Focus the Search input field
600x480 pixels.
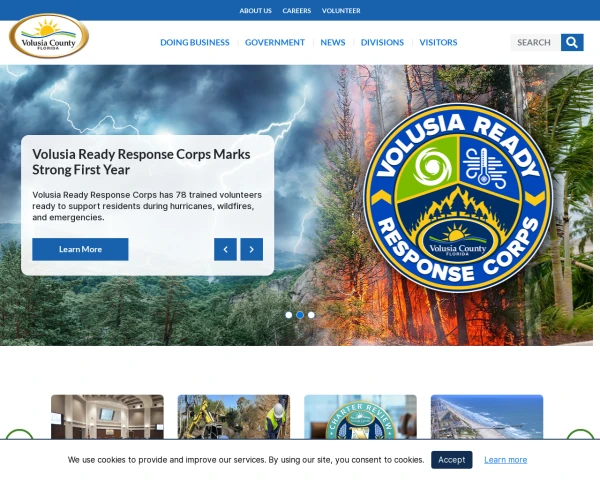536,42
